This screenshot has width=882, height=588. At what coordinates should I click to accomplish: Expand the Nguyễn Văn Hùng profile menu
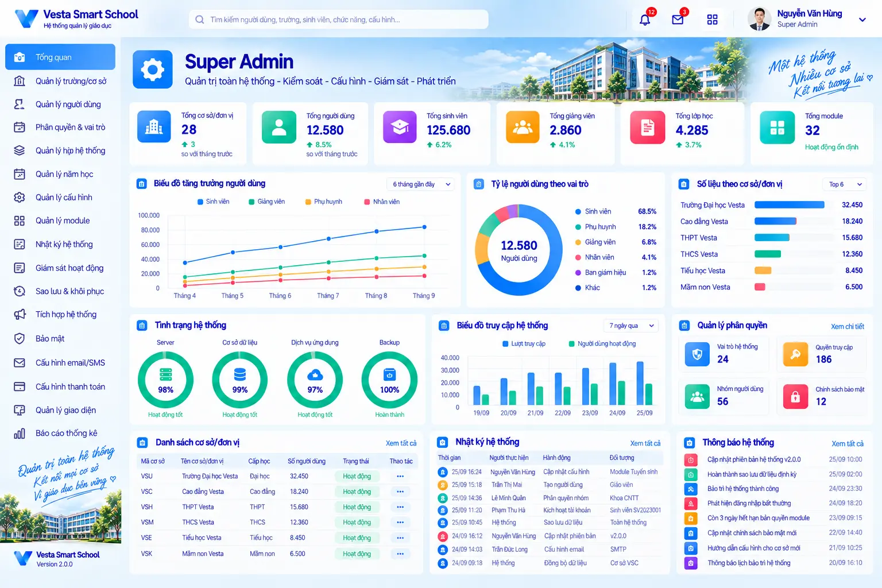click(x=862, y=20)
